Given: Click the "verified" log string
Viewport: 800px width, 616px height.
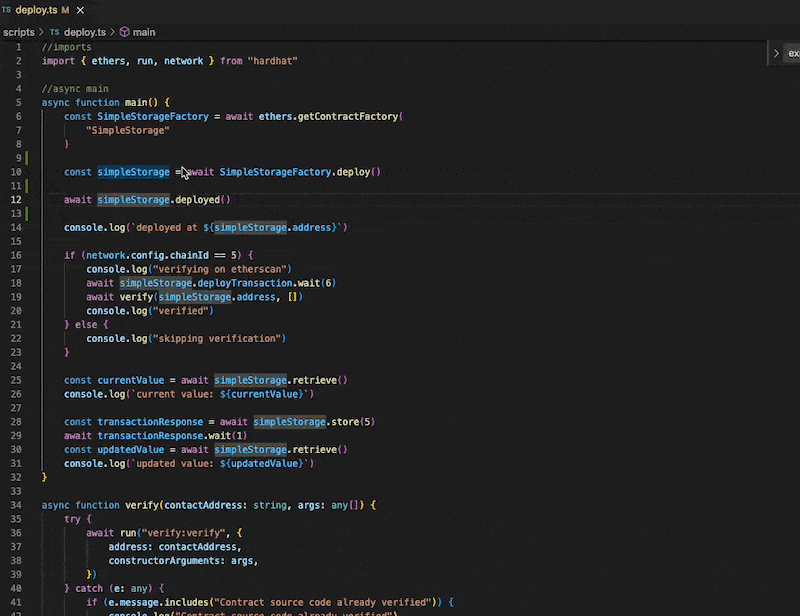Looking at the screenshot, I should coord(181,311).
